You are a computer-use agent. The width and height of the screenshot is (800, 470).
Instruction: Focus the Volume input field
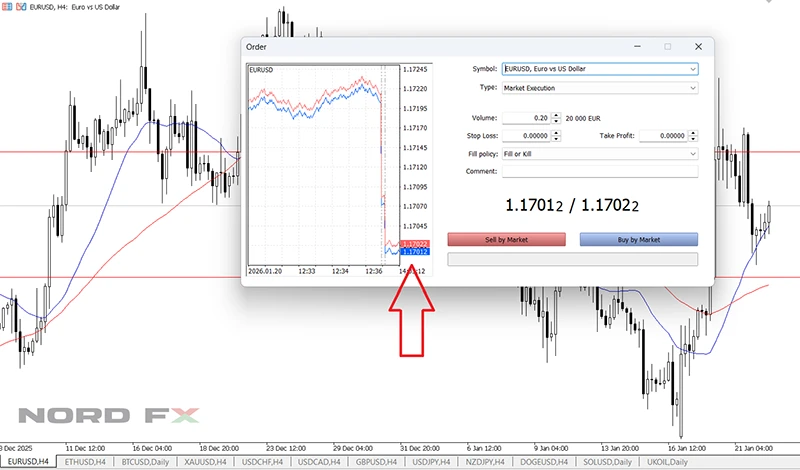point(525,117)
